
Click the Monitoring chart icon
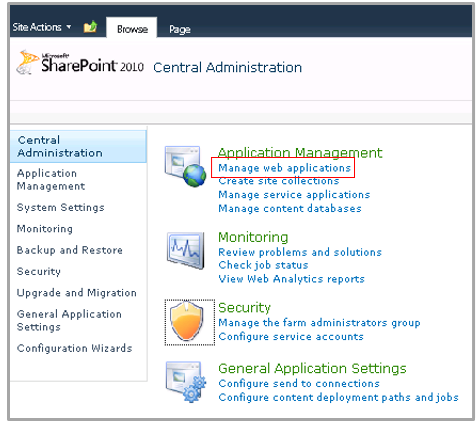tap(185, 251)
